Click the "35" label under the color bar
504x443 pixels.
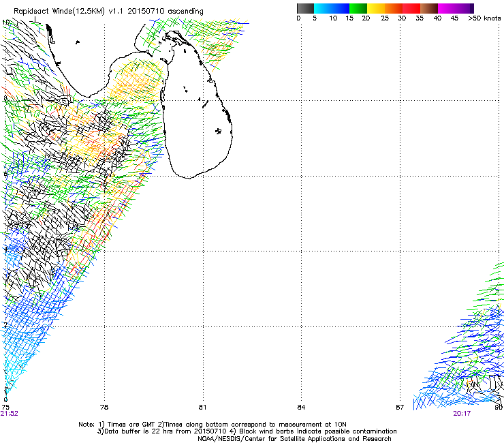click(x=420, y=18)
